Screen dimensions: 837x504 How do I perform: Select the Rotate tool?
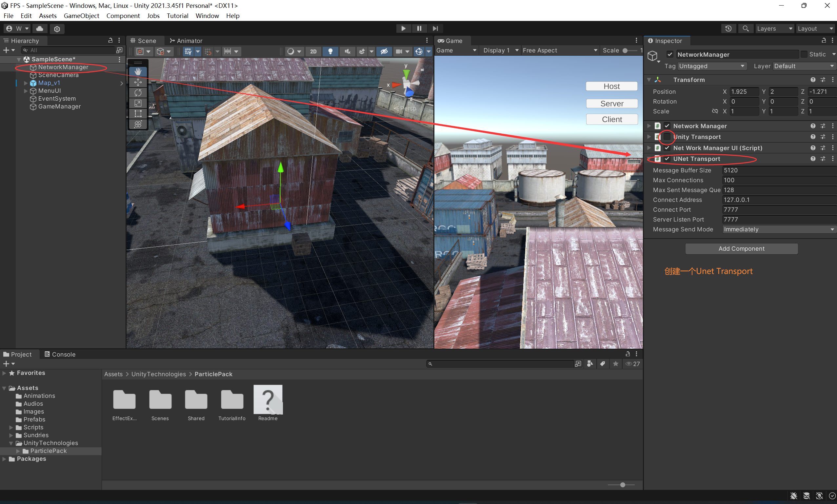[138, 93]
